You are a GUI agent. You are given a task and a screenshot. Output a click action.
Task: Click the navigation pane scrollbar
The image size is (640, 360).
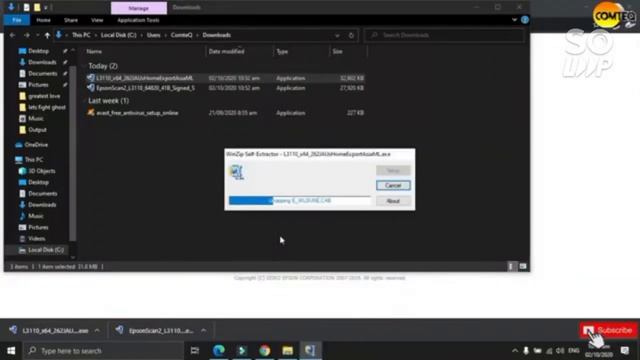73,153
